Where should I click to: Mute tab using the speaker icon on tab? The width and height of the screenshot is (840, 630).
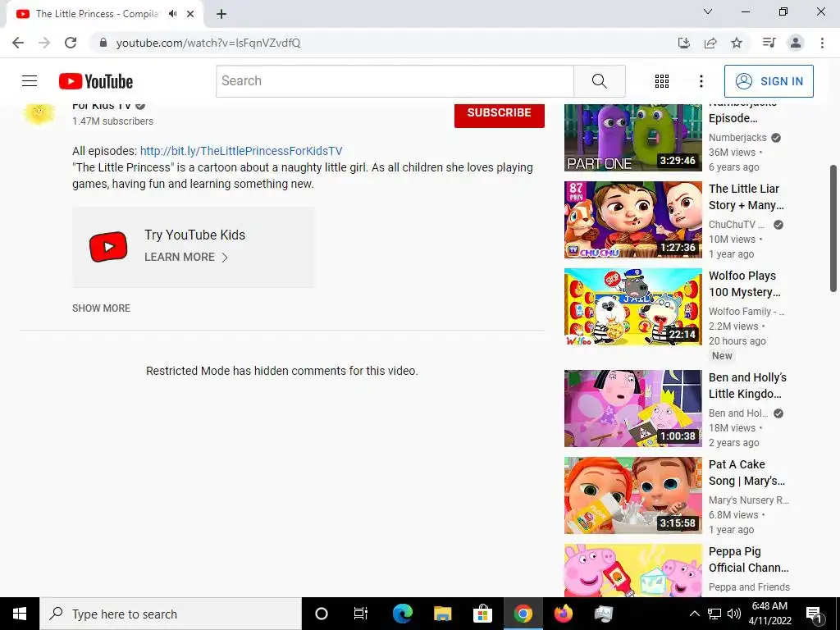[172, 14]
